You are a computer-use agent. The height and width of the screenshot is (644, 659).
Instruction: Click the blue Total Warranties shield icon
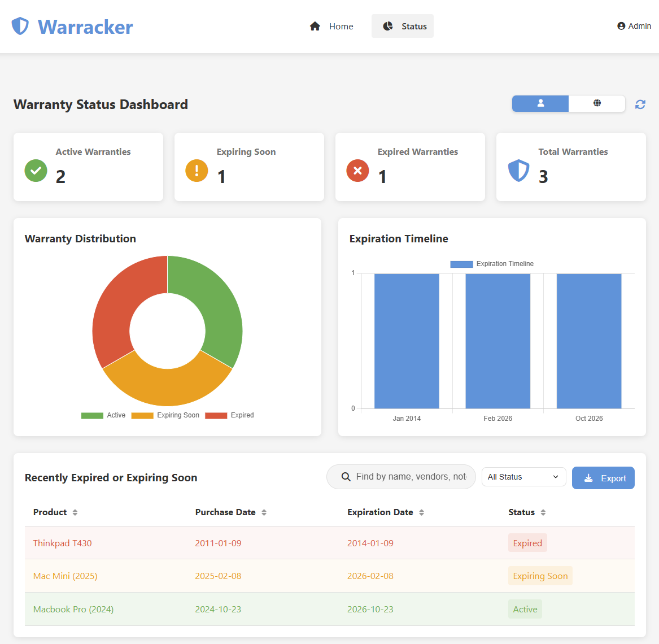pyautogui.click(x=518, y=171)
